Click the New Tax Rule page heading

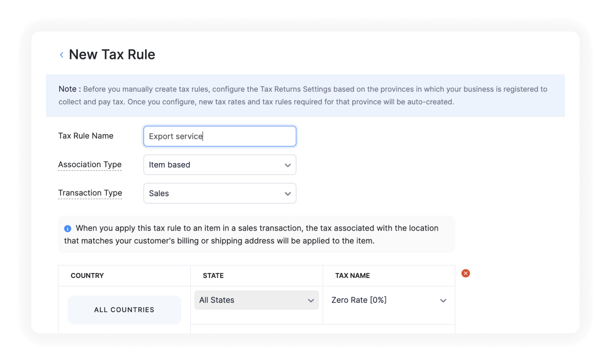click(x=112, y=55)
